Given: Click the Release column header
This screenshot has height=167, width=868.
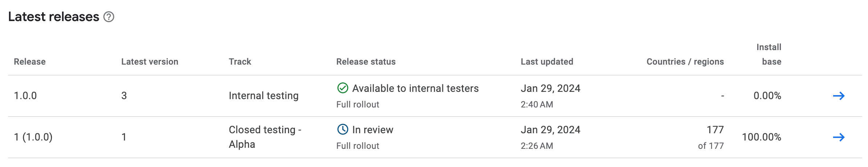Looking at the screenshot, I should (30, 62).
